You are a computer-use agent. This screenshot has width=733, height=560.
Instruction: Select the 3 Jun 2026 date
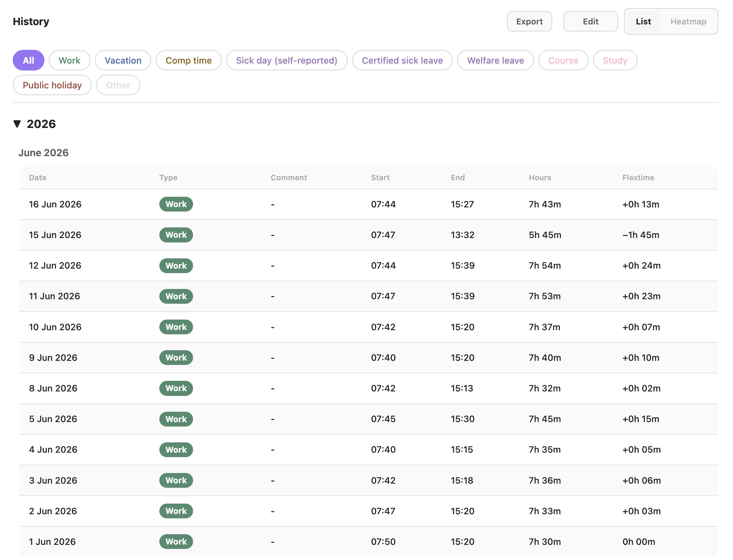53,481
